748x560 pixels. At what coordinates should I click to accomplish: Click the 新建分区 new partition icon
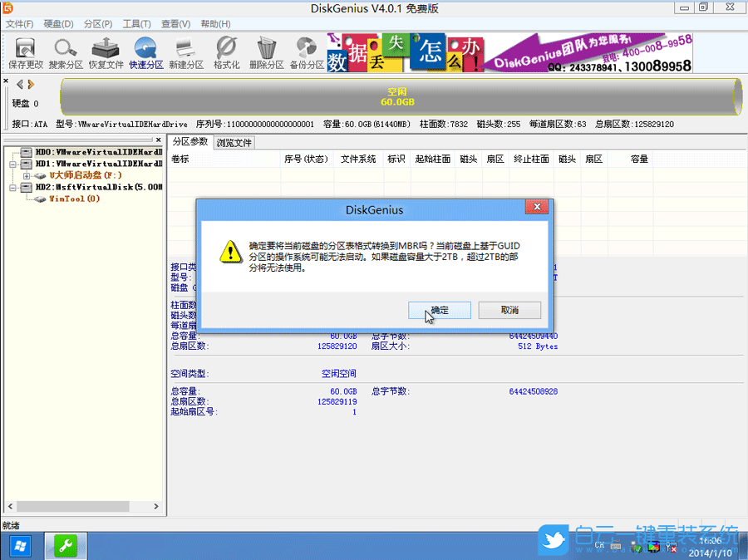click(186, 52)
